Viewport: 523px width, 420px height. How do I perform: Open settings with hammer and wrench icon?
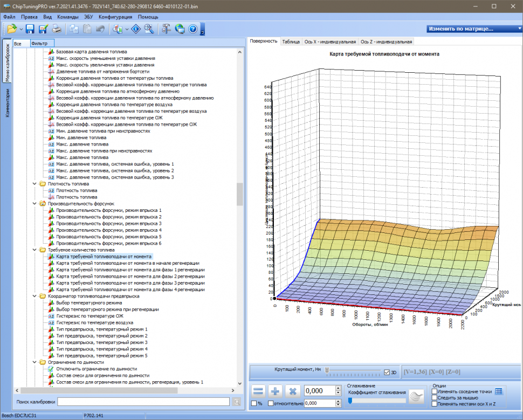pos(167,29)
